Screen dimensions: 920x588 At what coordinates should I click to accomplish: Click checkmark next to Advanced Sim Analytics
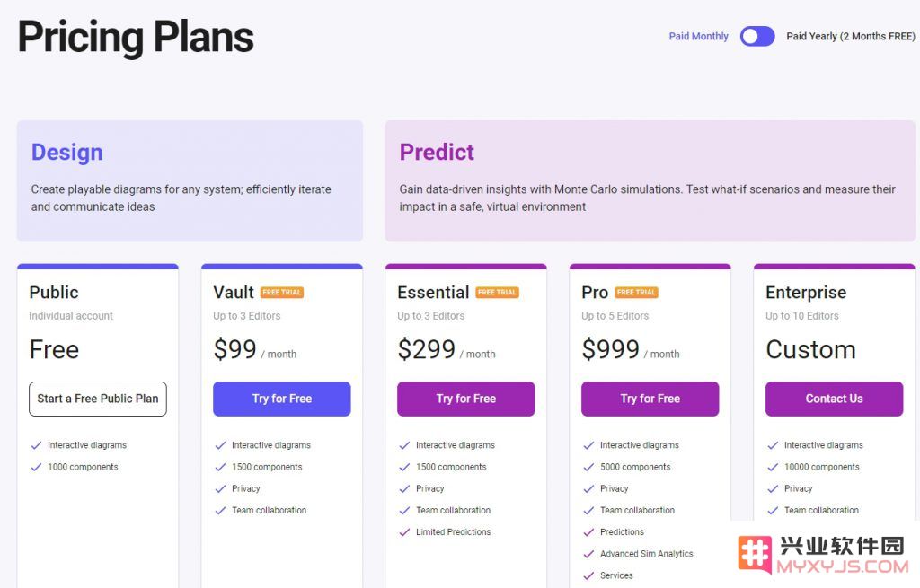click(588, 554)
